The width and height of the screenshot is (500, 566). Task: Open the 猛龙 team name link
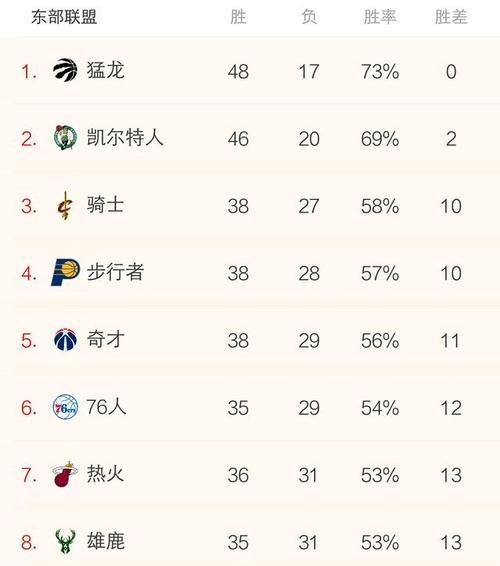point(105,70)
